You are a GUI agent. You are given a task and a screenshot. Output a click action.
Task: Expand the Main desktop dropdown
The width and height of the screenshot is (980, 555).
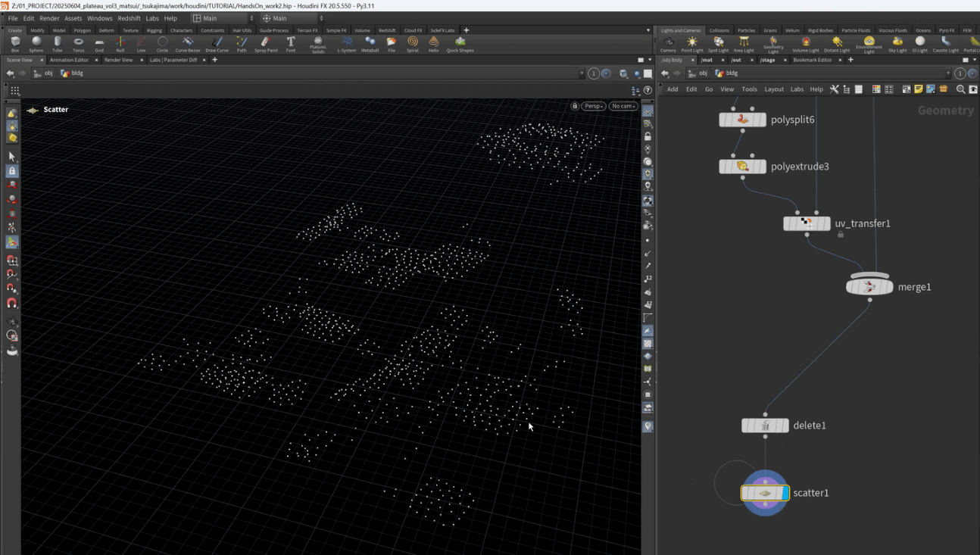[x=223, y=18]
